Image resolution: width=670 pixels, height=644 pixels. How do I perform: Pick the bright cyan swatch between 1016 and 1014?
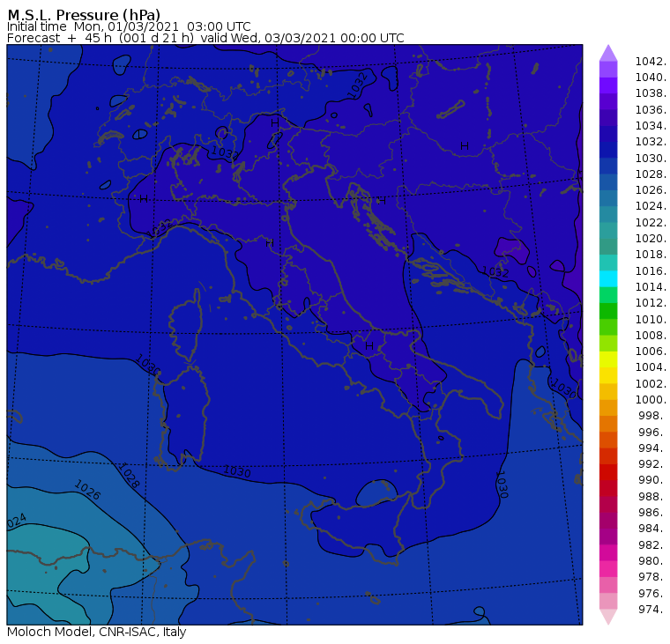click(608, 279)
